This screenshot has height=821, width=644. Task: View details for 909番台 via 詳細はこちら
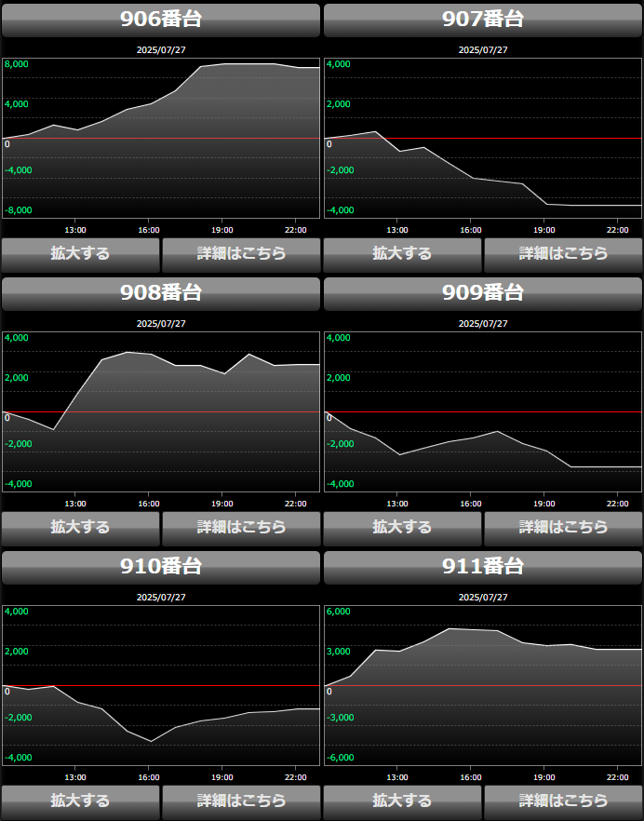[563, 529]
